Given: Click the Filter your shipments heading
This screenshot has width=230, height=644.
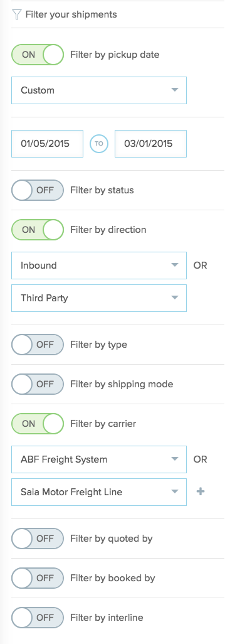Looking at the screenshot, I should 71,14.
